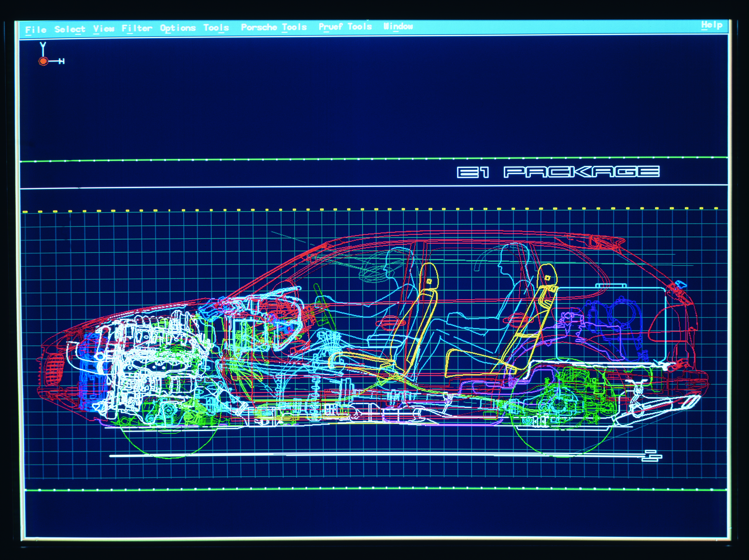Open the Options menu
Viewport: 749px width, 560px height.
pyautogui.click(x=178, y=28)
